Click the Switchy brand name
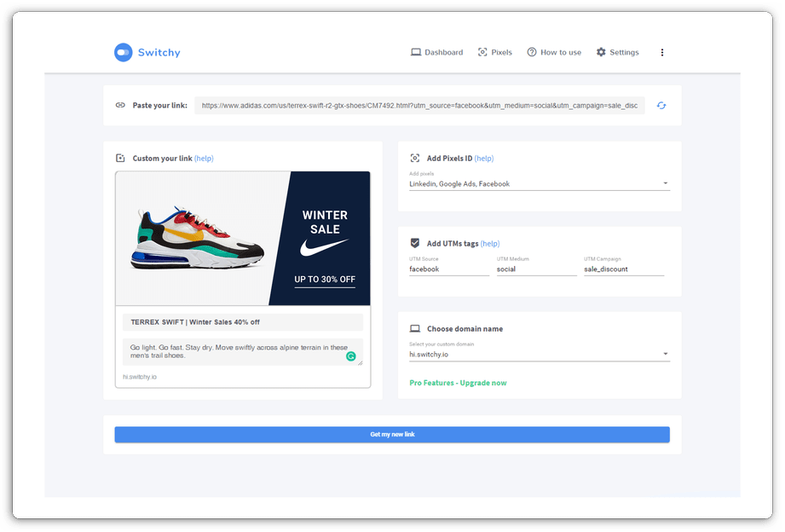The width and height of the screenshot is (785, 532). pyautogui.click(x=159, y=53)
